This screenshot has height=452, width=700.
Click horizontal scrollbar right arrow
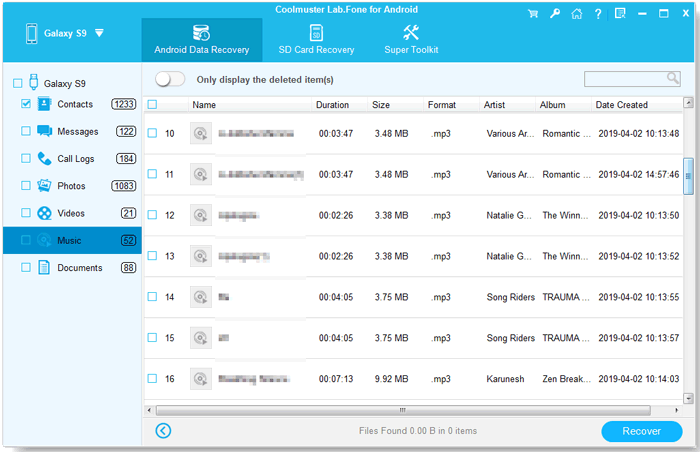point(676,410)
